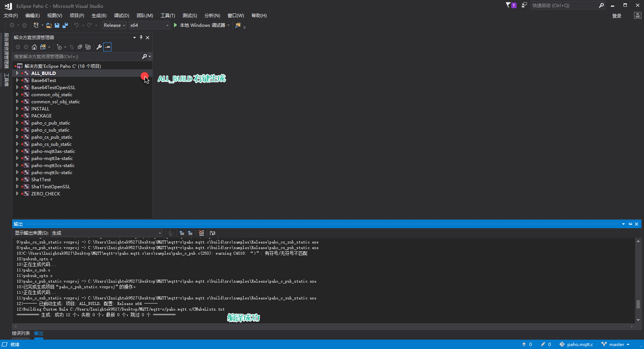Expand the paho-mqtt3c-static project node
The height and width of the screenshot is (349, 644).
pos(17,172)
